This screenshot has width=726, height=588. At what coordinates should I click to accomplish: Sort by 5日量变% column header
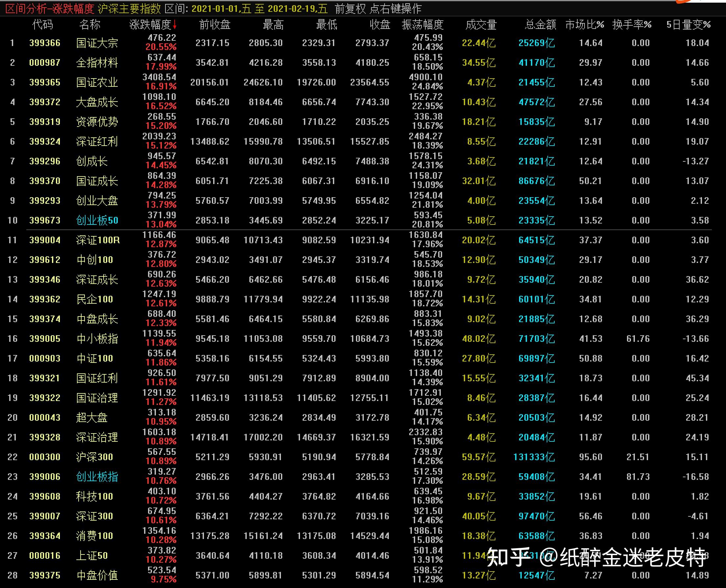tap(688, 25)
